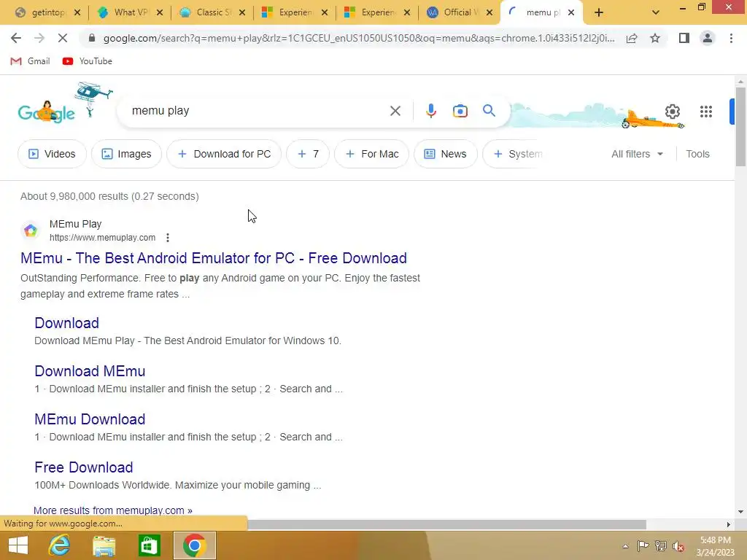Click the forward navigation arrow
The width and height of the screenshot is (747, 560).
39,38
